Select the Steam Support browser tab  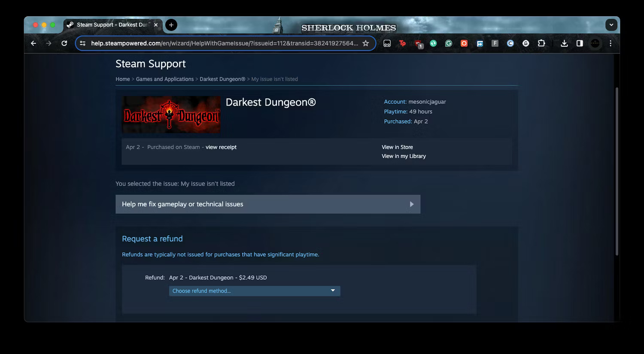click(x=112, y=24)
